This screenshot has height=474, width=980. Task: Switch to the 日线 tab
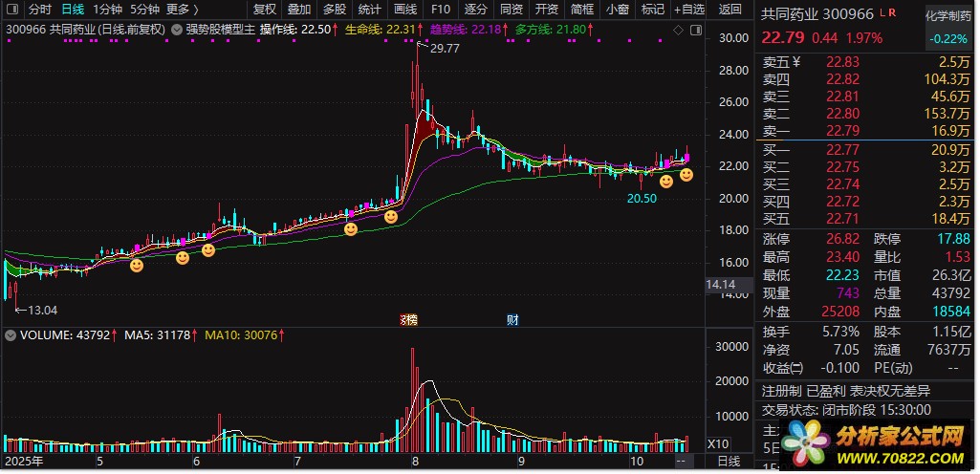(x=73, y=10)
